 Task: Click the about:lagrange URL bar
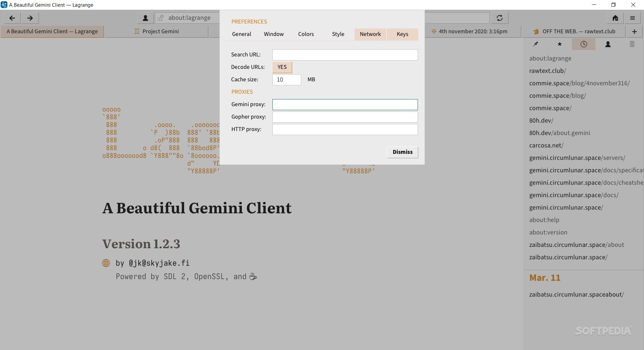(190, 18)
